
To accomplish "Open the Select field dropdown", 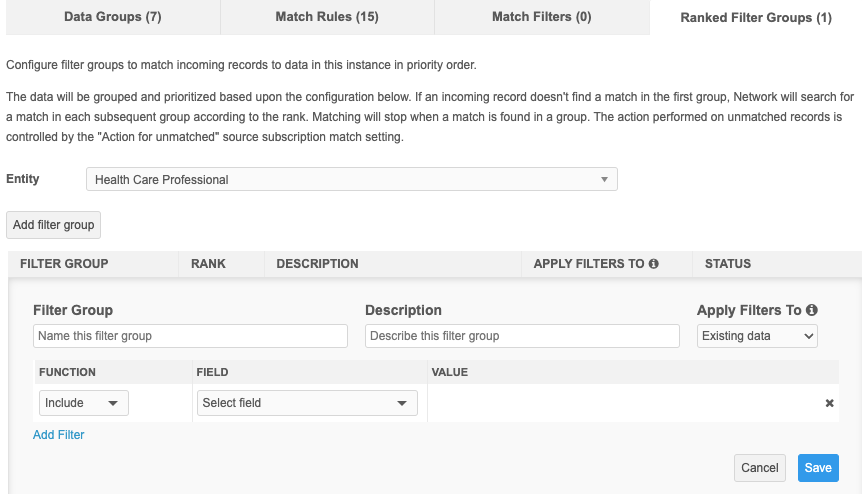I will click(x=307, y=403).
